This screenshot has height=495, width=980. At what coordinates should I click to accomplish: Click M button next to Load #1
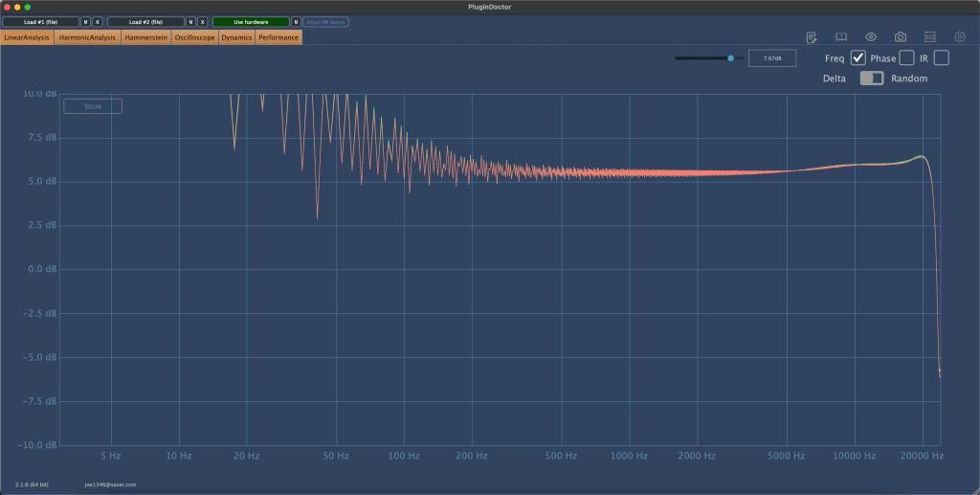(x=85, y=21)
